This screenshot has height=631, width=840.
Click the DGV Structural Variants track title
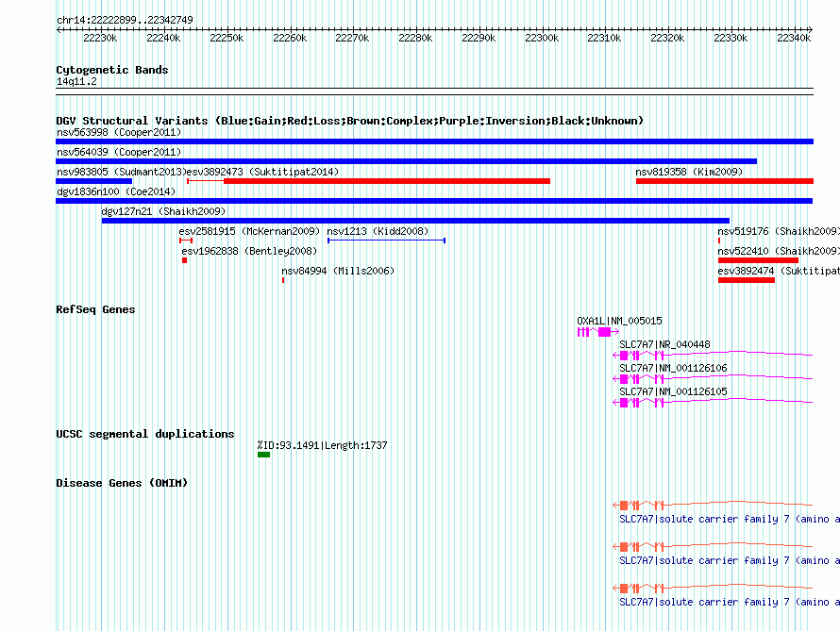[x=349, y=121]
